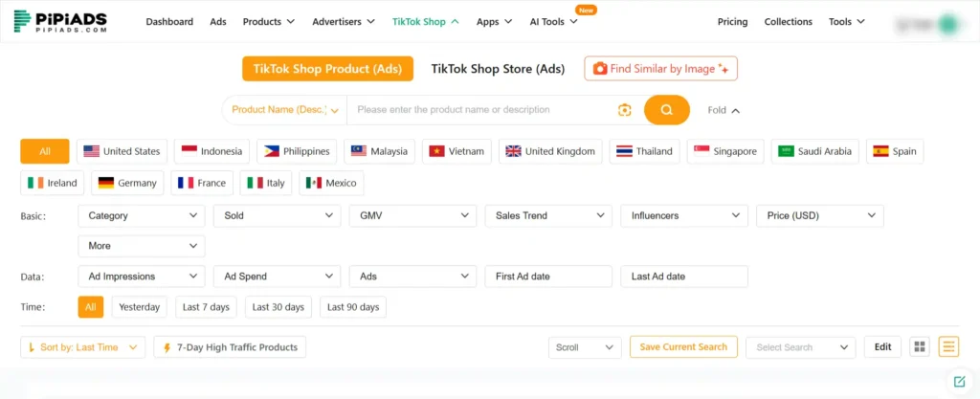Image resolution: width=980 pixels, height=399 pixels.
Task: Open the Apps menu
Action: pyautogui.click(x=495, y=21)
